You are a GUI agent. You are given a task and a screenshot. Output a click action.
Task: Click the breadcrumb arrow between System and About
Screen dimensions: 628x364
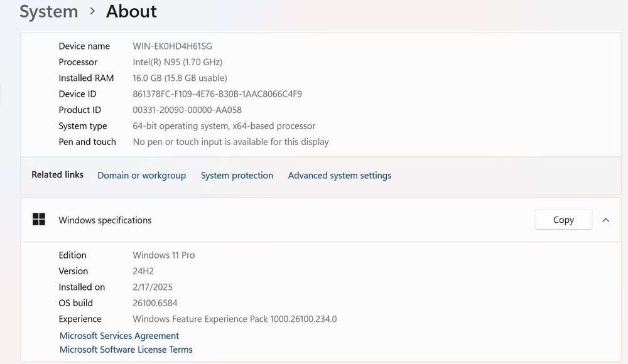point(92,11)
